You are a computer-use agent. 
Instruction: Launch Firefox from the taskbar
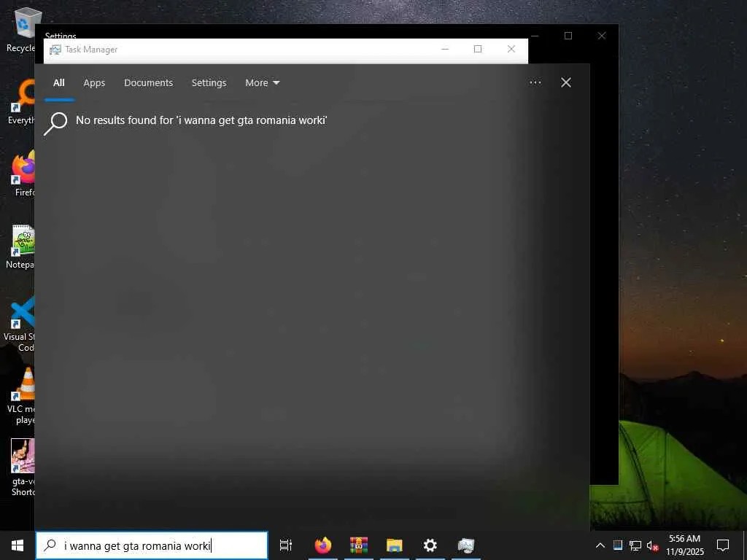[323, 545]
